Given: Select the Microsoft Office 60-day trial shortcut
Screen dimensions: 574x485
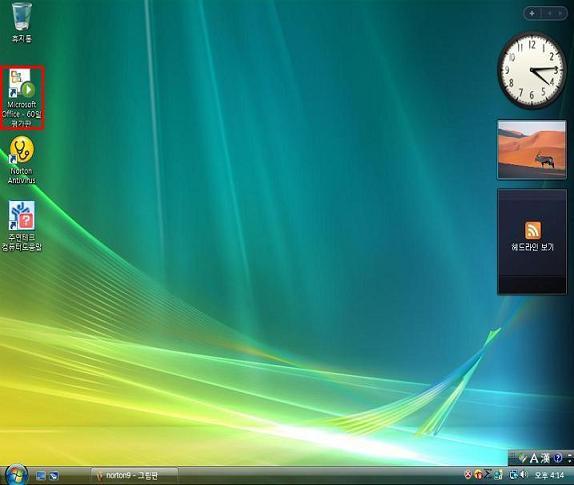Looking at the screenshot, I should (x=22, y=98).
